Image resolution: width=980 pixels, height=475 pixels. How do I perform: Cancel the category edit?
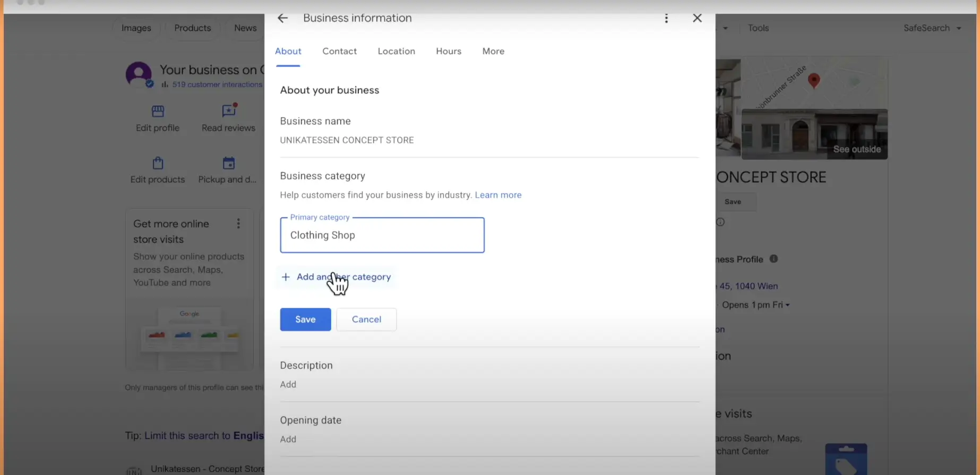point(366,319)
